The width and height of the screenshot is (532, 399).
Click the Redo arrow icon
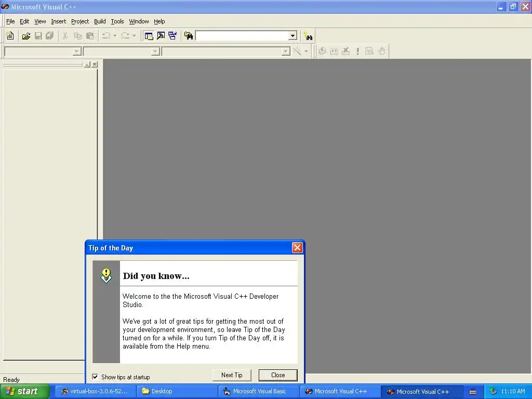(x=125, y=36)
